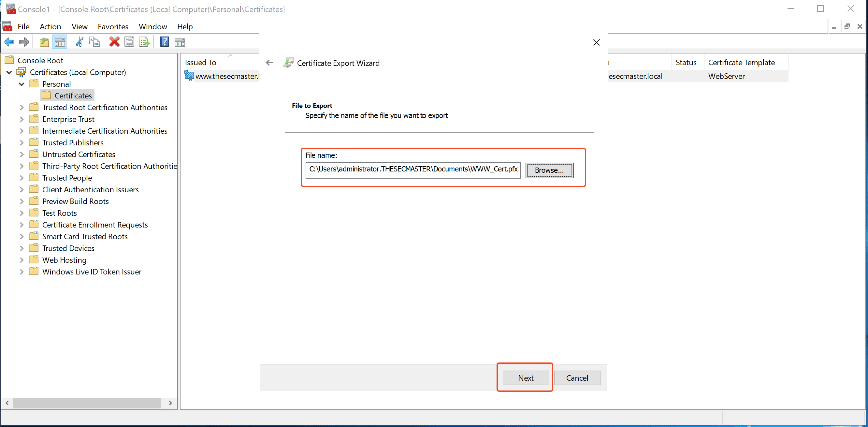Collapse the Personal folder node

[22, 84]
